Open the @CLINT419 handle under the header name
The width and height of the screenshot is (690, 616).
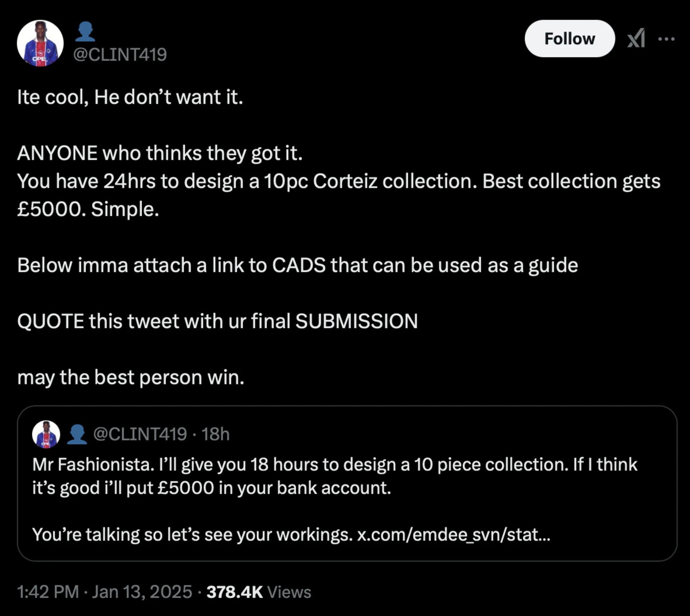(x=120, y=55)
